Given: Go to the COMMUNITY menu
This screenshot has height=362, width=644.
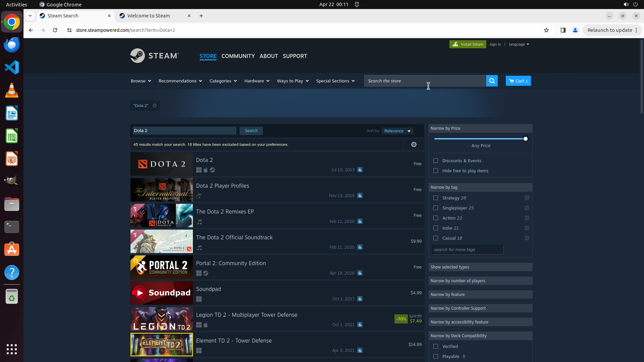Looking at the screenshot, I should (x=238, y=56).
